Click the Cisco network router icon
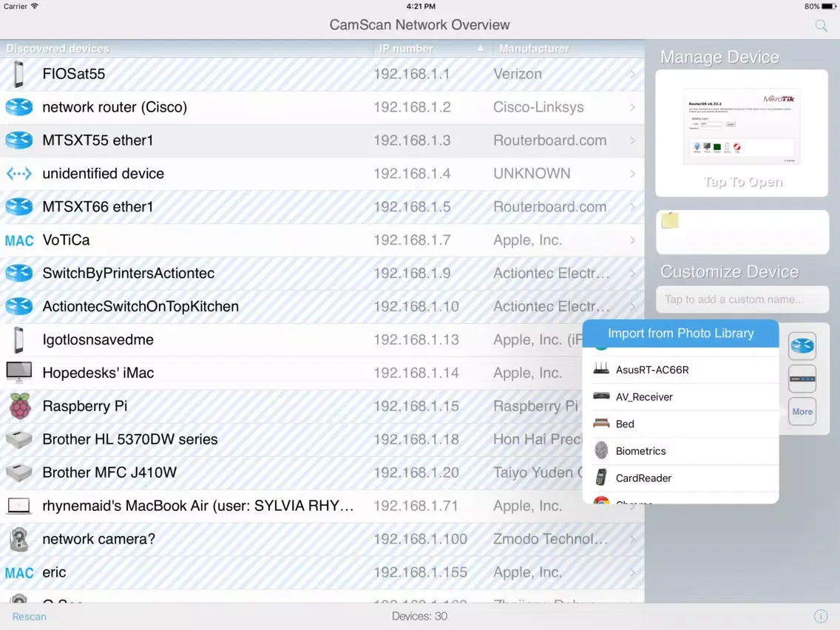Viewport: 840px width, 630px height. click(18, 107)
